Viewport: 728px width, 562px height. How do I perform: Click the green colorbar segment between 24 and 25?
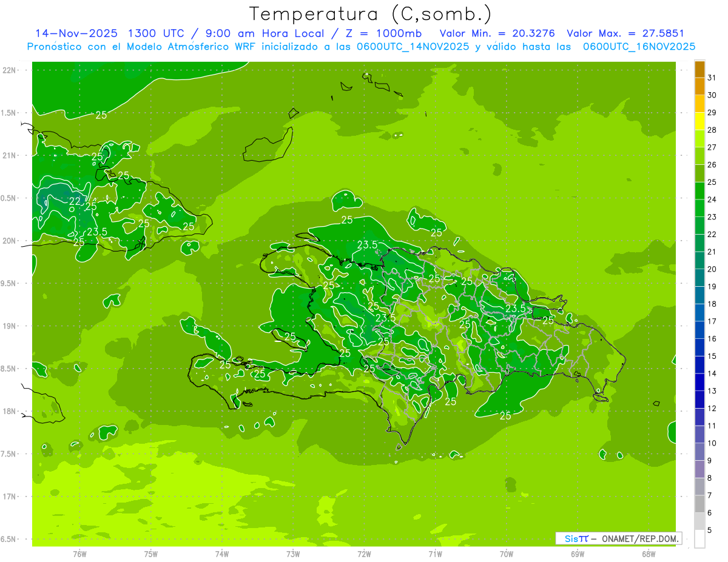click(x=699, y=191)
